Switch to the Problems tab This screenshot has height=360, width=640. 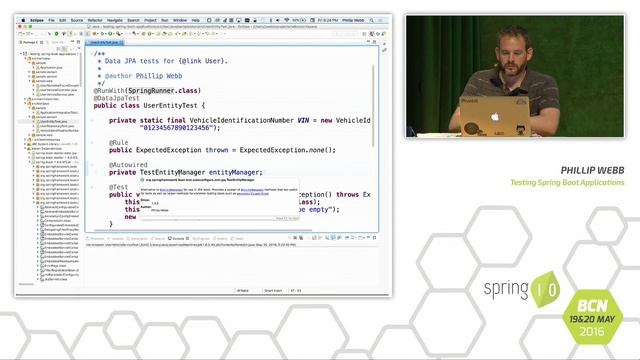click(x=96, y=238)
